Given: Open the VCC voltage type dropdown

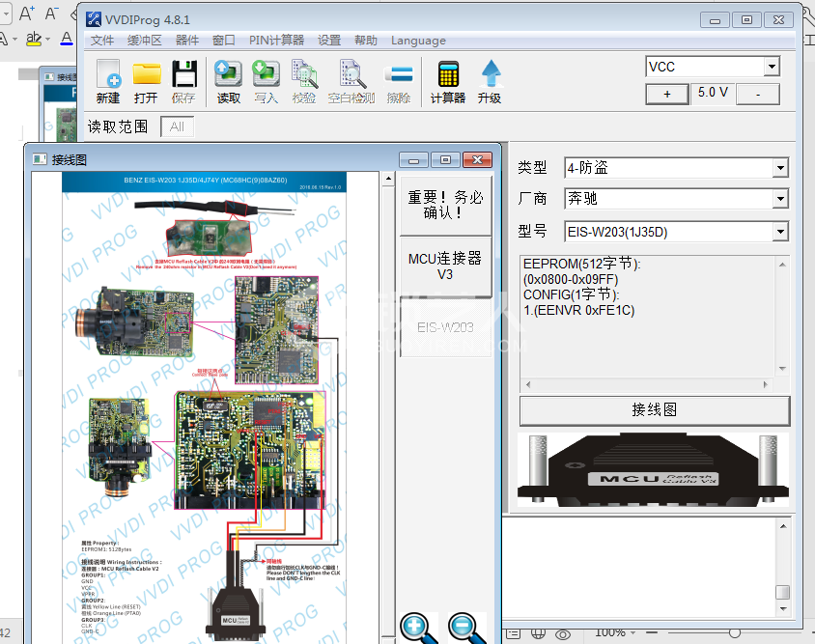Looking at the screenshot, I should pyautogui.click(x=772, y=67).
